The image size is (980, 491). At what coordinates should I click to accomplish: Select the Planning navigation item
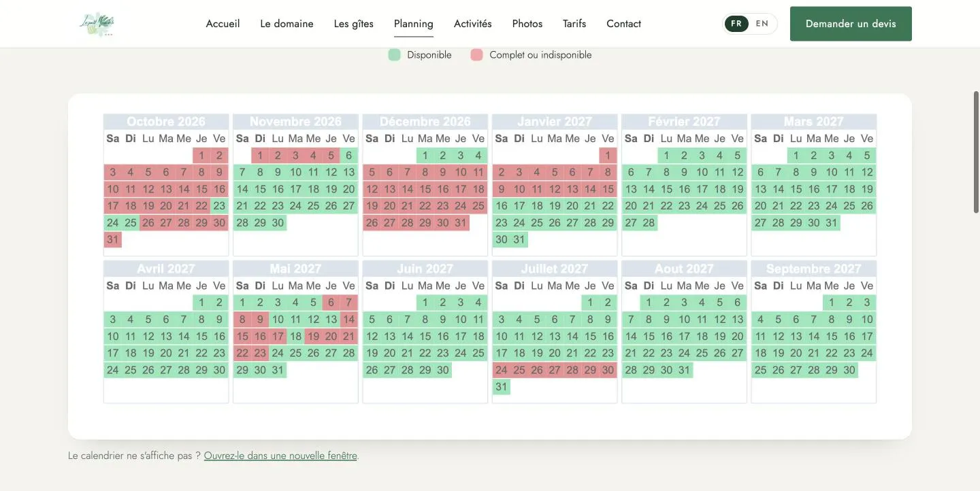(x=413, y=24)
